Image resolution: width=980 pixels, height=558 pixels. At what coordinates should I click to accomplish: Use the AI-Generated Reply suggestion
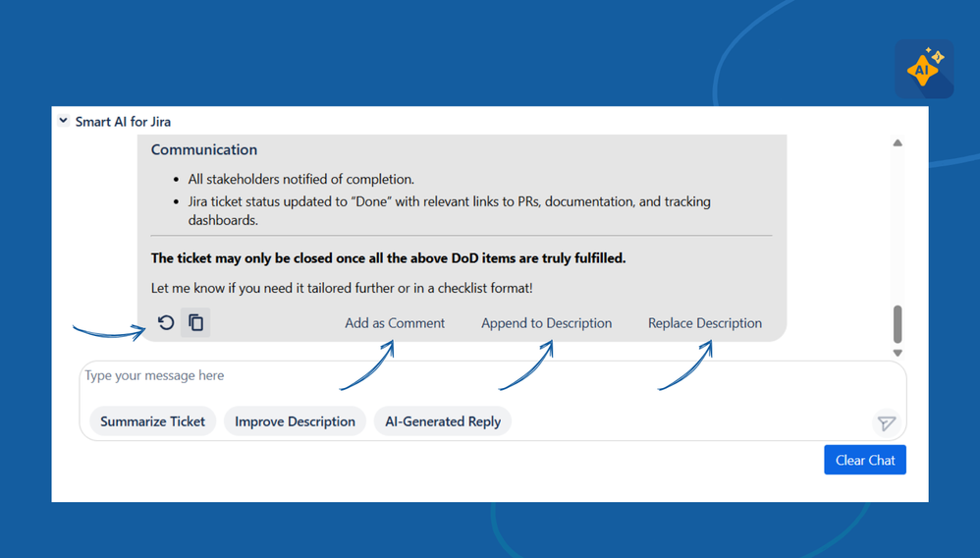pos(443,421)
